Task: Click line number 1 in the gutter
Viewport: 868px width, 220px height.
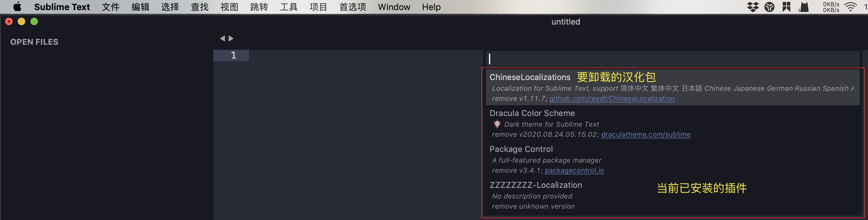Action: (233, 55)
